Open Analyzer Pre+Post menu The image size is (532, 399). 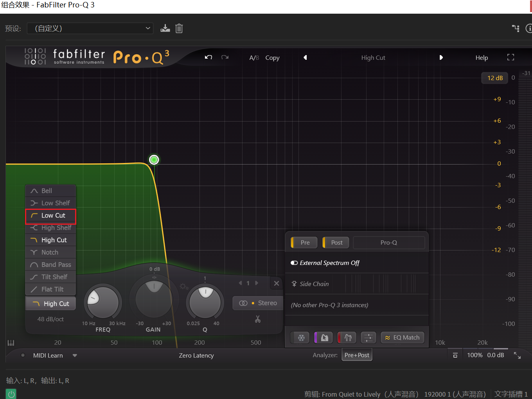(x=357, y=355)
